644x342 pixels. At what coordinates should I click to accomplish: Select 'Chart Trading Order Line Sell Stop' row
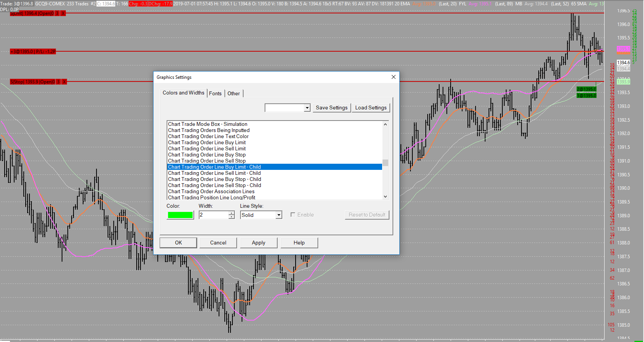click(x=275, y=161)
